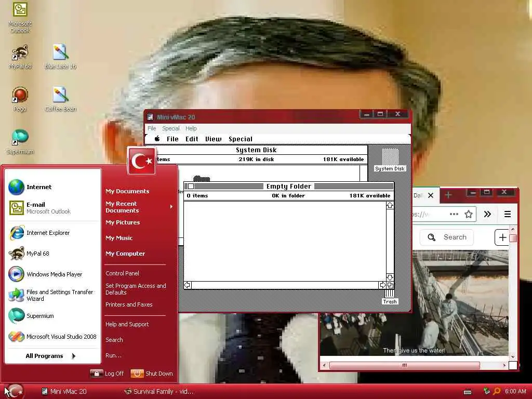Open the Mac File menu

point(172,139)
